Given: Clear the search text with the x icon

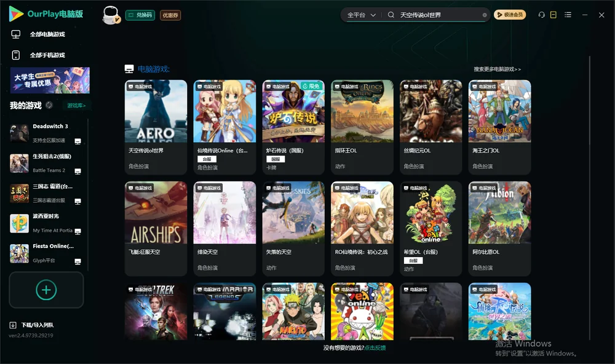Looking at the screenshot, I should point(485,15).
